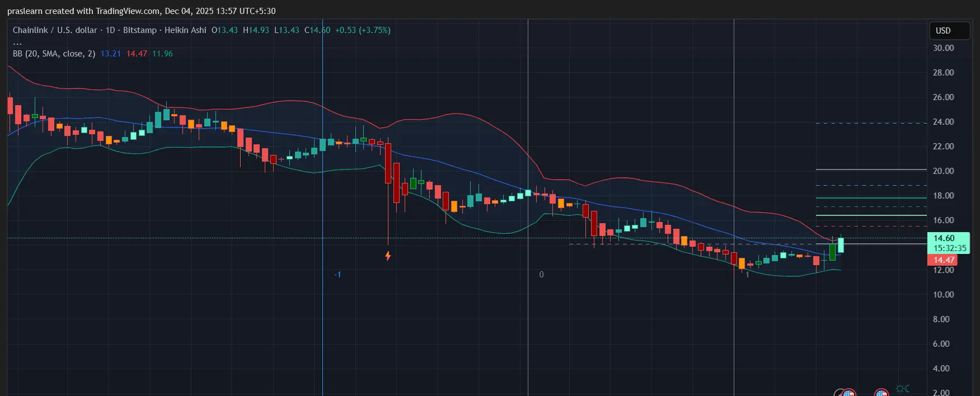The width and height of the screenshot is (980, 396).
Task: Select the dashed red horizontal line below 16.00
Action: coord(871,227)
